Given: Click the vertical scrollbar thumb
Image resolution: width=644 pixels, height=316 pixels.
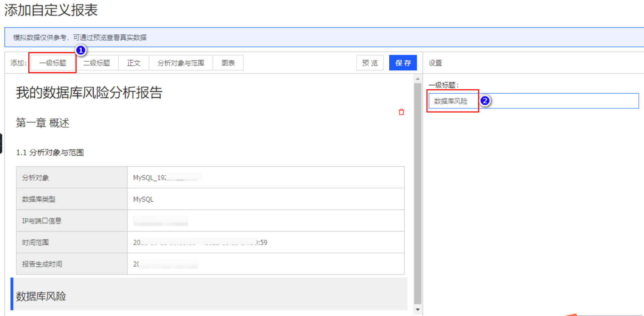Looking at the screenshot, I should [418, 193].
